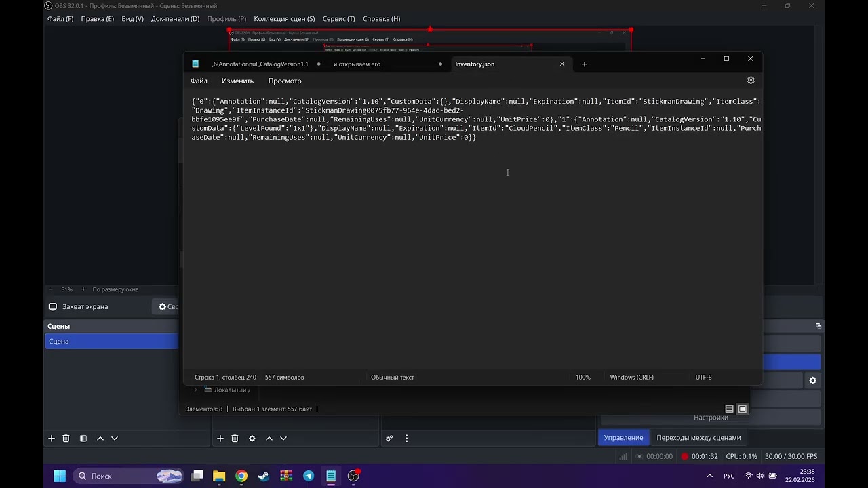Click the float dock icon on the Controls panel
868x488 pixels.
click(x=818, y=326)
